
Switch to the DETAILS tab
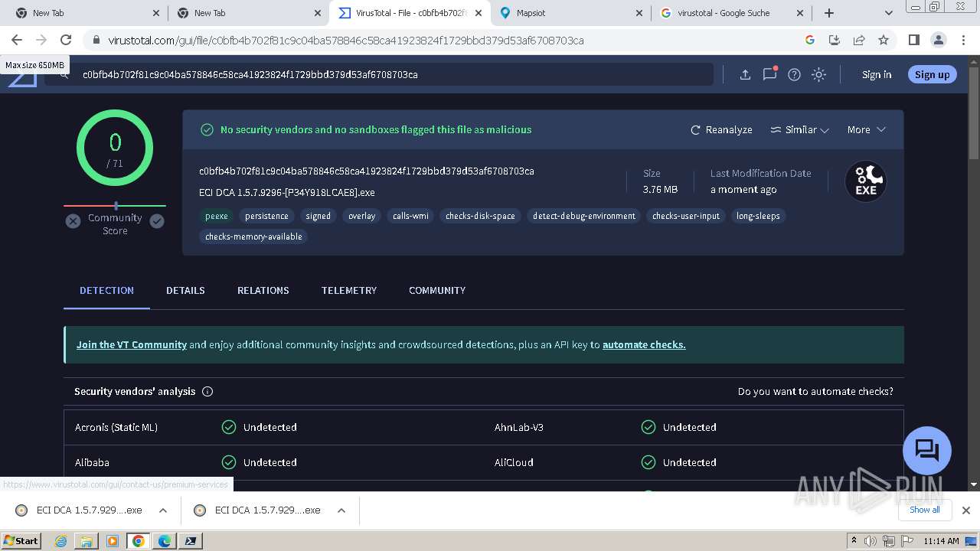tap(185, 290)
